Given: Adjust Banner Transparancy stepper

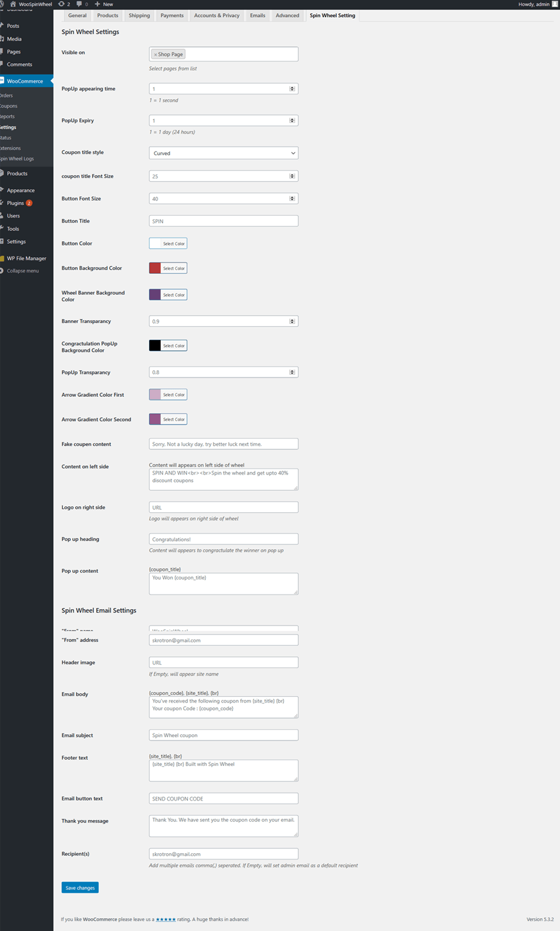Looking at the screenshot, I should tap(292, 321).
